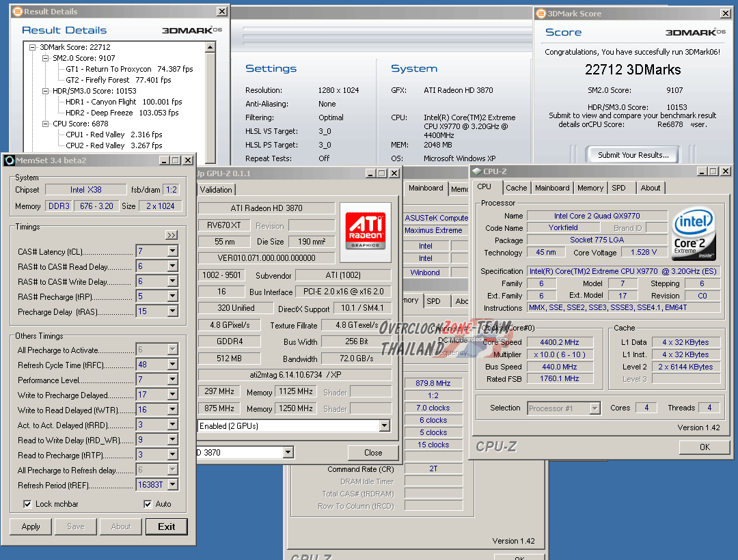
Task: Toggle the Lock mchbar checkbox
Action: point(27,504)
